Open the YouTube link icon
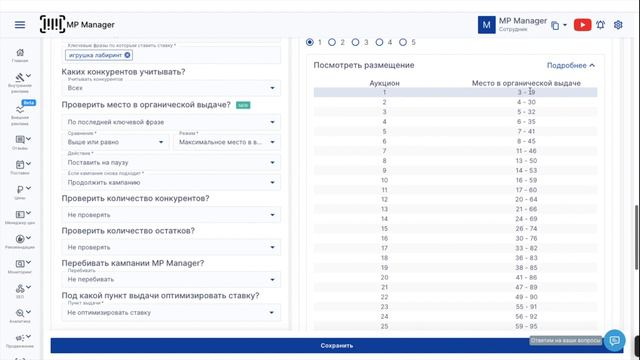The width and height of the screenshot is (640, 360). (x=582, y=25)
